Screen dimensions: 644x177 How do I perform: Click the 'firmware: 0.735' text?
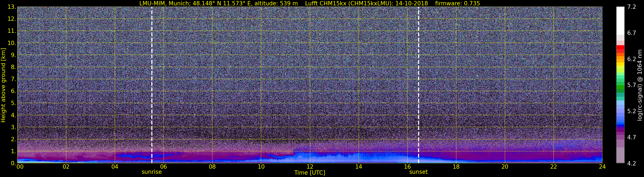pyautogui.click(x=457, y=3)
